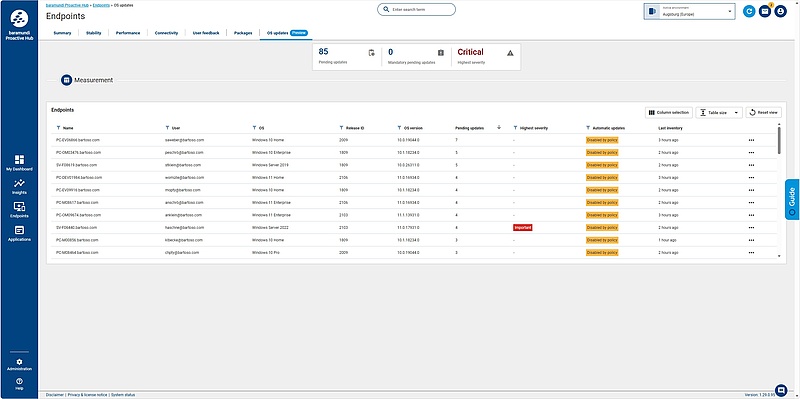Open My Dashboard from the sidebar

[19, 163]
